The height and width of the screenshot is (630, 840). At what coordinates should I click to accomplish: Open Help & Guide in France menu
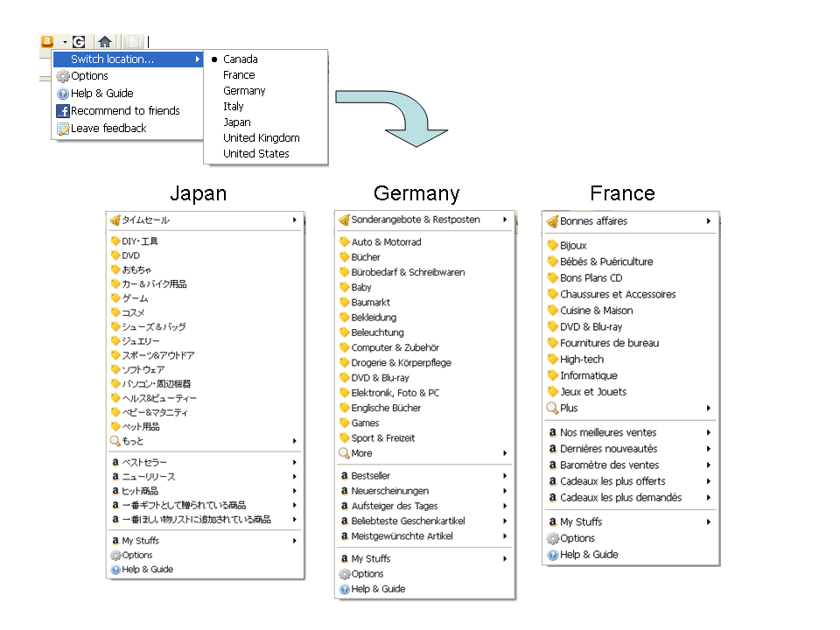589,555
